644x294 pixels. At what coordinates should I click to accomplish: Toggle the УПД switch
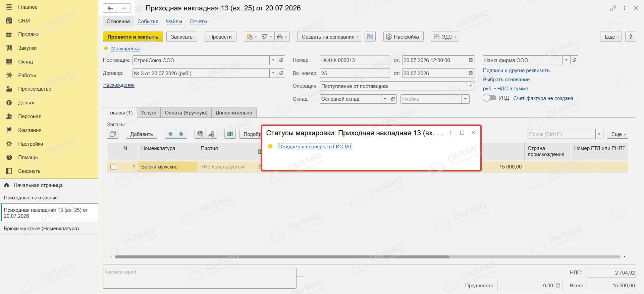(x=489, y=98)
